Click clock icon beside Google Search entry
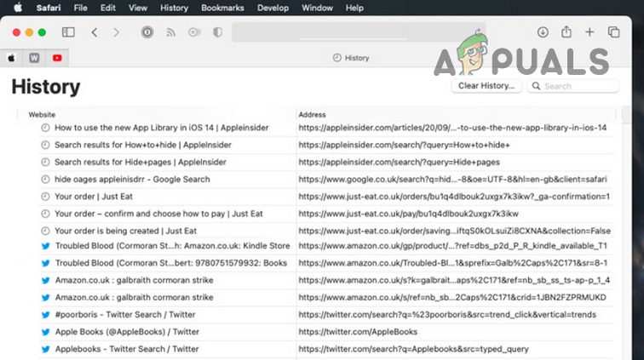The width and height of the screenshot is (644, 360). pyautogui.click(x=45, y=180)
